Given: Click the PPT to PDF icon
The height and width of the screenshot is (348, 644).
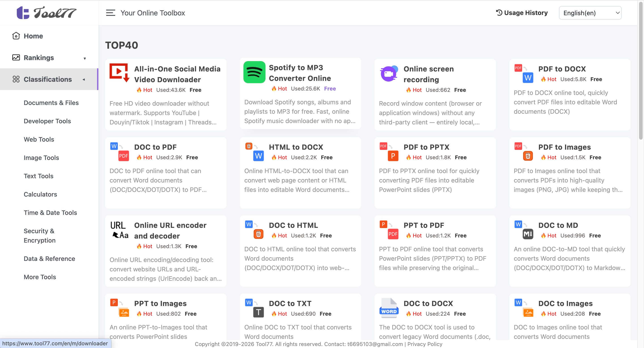Looking at the screenshot, I should (389, 230).
